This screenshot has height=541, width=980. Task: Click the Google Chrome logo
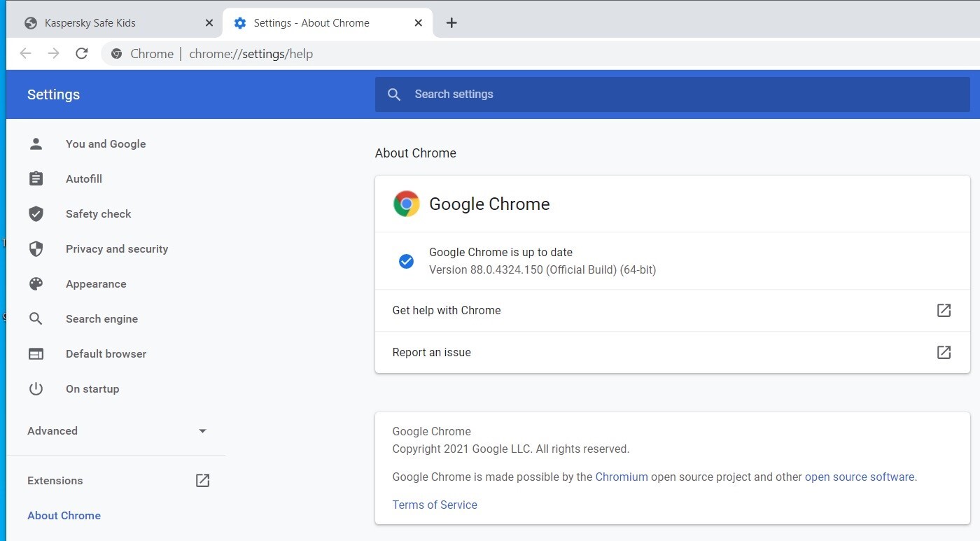click(407, 204)
